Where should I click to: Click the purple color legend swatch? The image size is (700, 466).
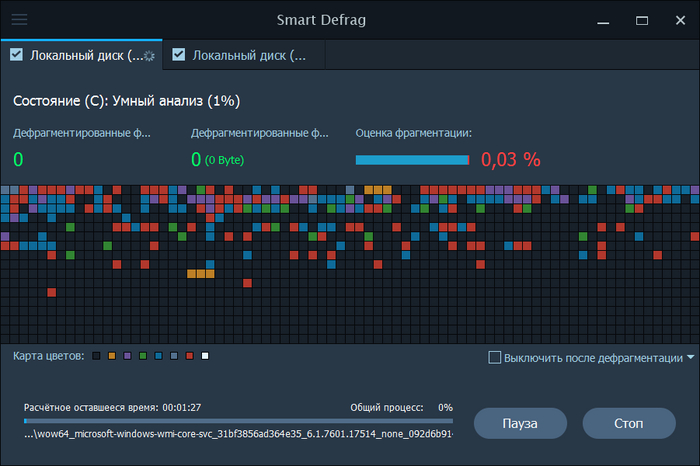click(x=127, y=356)
